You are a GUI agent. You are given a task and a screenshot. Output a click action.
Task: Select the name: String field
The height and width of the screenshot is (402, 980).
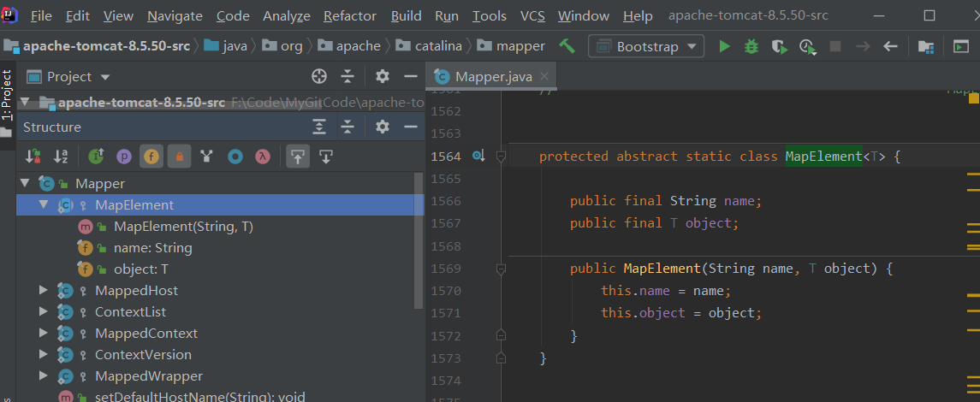[153, 248]
